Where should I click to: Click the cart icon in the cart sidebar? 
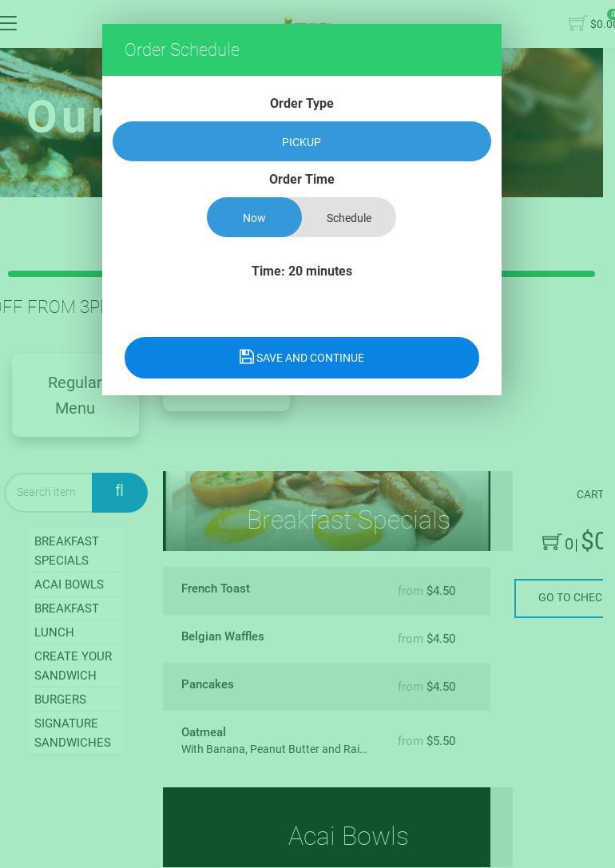(551, 542)
